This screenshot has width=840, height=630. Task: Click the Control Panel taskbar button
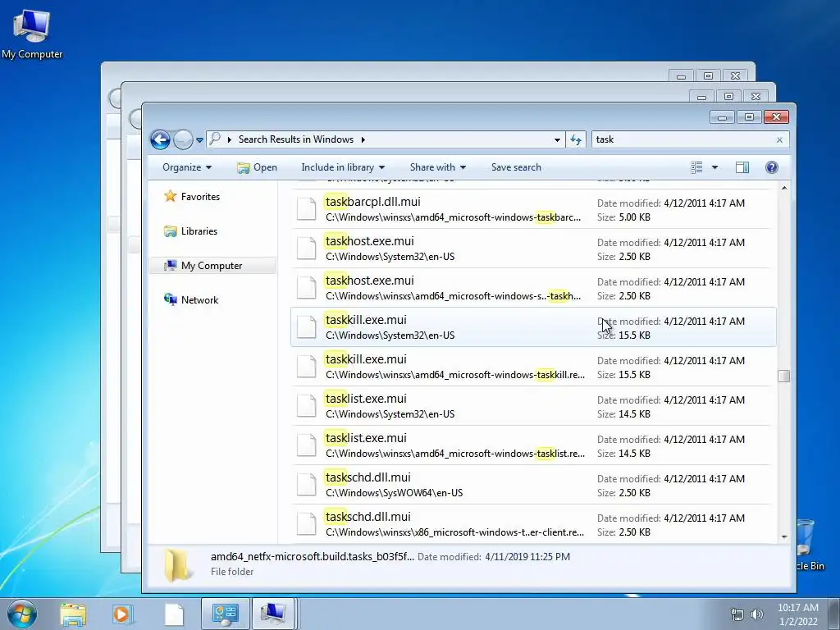coord(225,614)
